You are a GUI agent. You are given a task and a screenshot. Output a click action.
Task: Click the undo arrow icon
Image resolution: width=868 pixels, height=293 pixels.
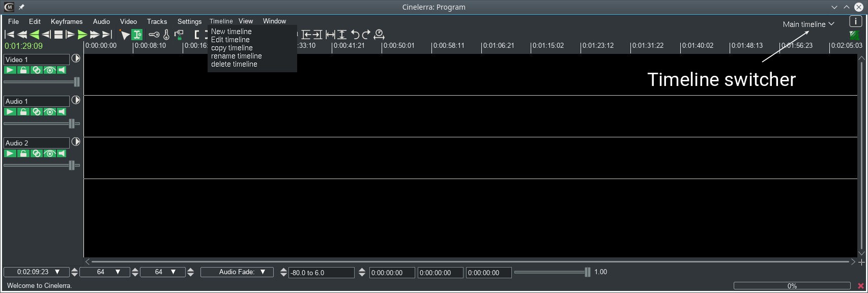[355, 35]
